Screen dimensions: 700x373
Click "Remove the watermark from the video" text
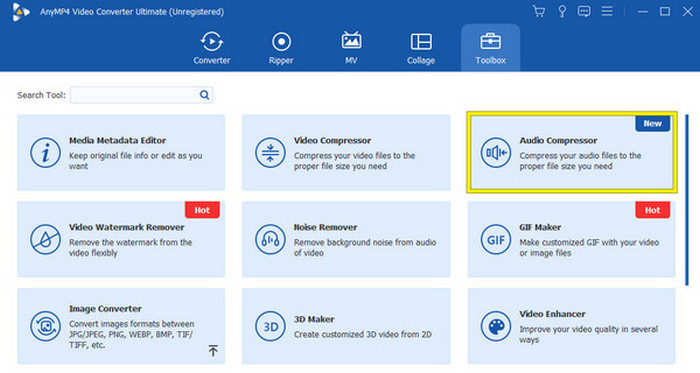tap(130, 248)
